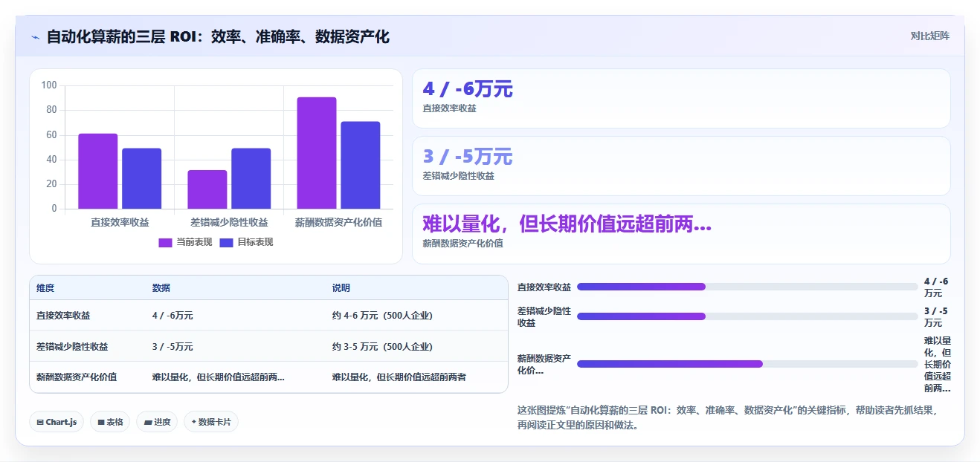
Task: Click the 差错减少隐性收益 blue target bar
Action: pyautogui.click(x=251, y=178)
